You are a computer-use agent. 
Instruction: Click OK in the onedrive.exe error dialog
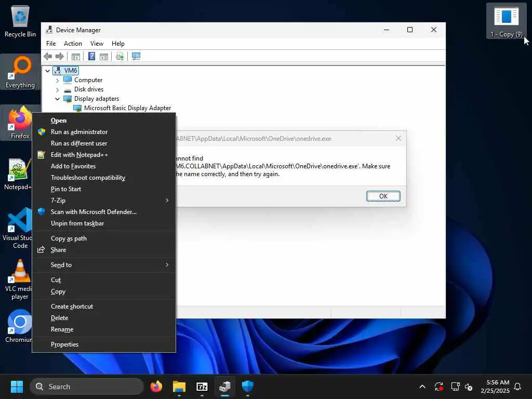(x=383, y=196)
